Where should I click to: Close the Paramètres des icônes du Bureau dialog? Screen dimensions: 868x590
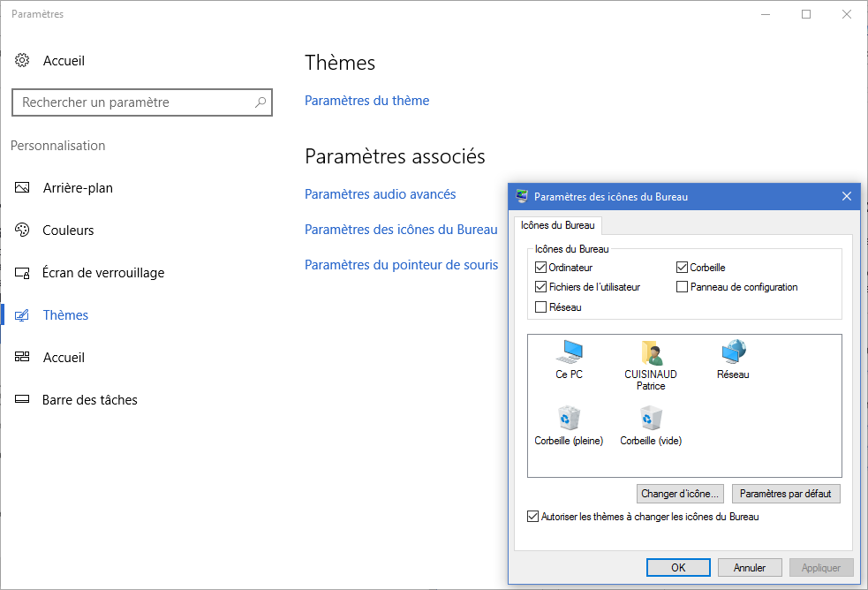tap(847, 196)
